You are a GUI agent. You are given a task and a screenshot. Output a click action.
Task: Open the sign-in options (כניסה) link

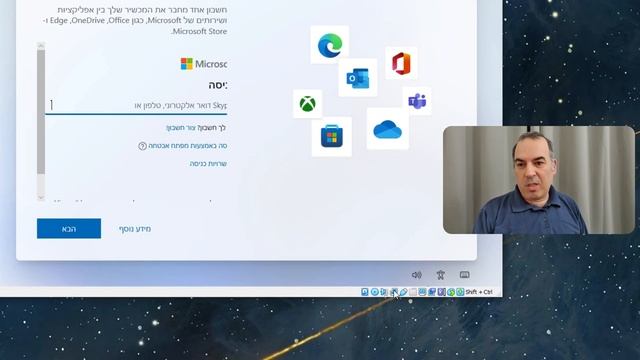pyautogui.click(x=208, y=164)
